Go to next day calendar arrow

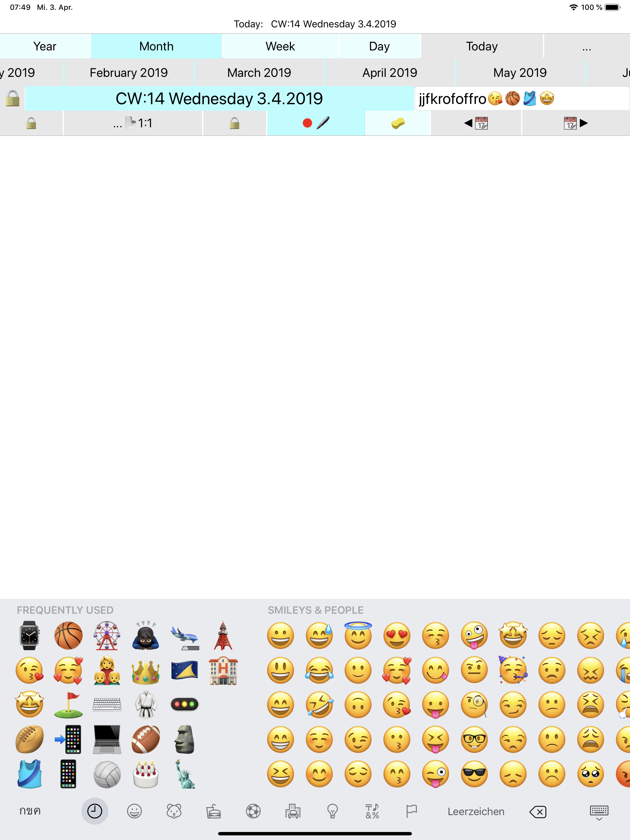click(576, 123)
